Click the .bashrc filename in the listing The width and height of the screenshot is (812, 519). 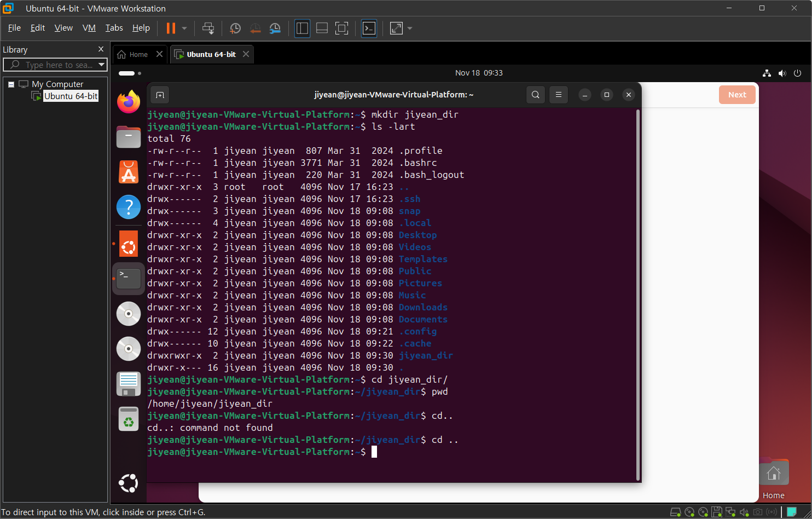[x=418, y=163]
